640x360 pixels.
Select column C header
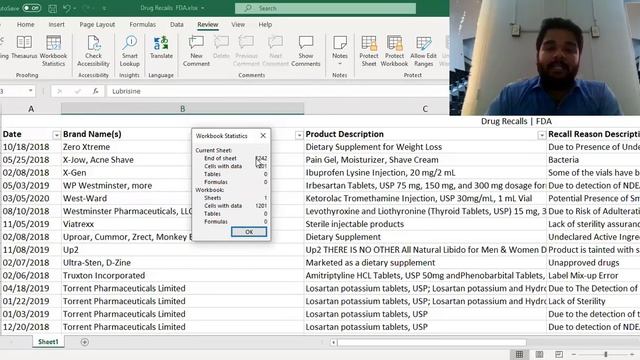[x=425, y=109]
